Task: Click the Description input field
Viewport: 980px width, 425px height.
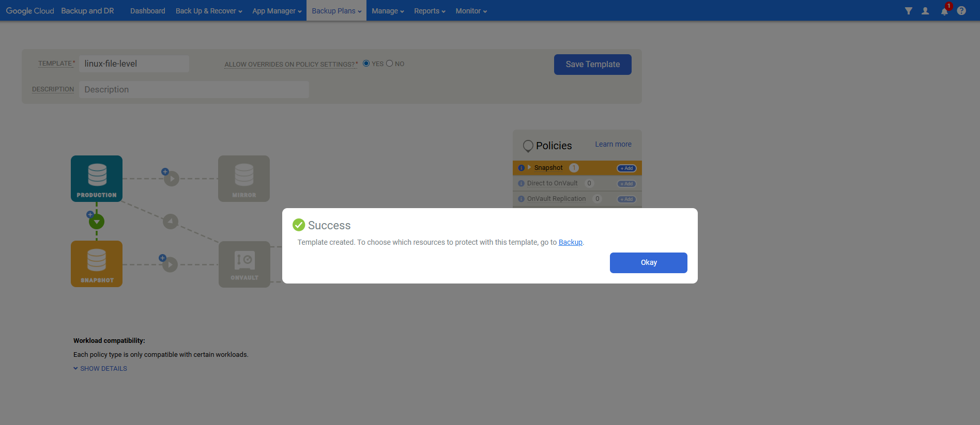Action: pyautogui.click(x=194, y=89)
